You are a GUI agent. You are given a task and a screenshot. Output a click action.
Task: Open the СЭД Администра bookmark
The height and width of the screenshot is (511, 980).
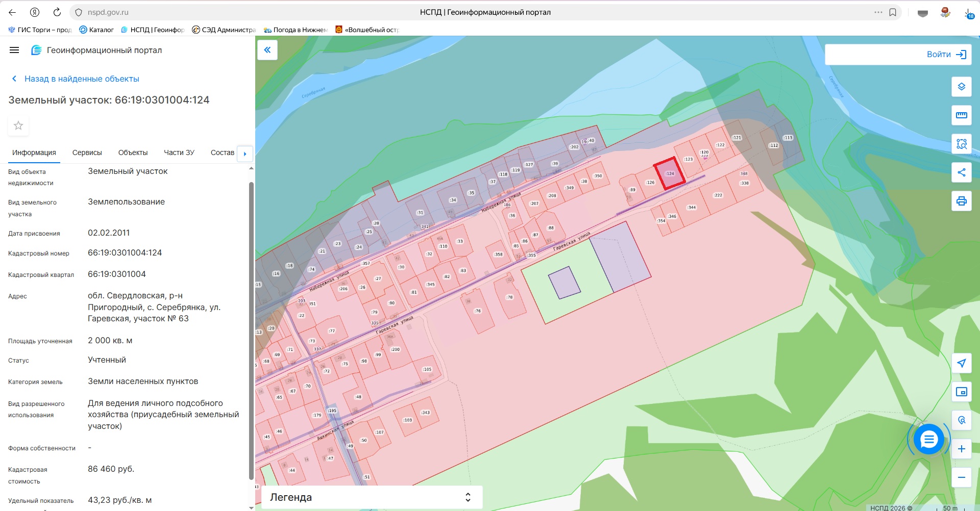click(x=224, y=30)
